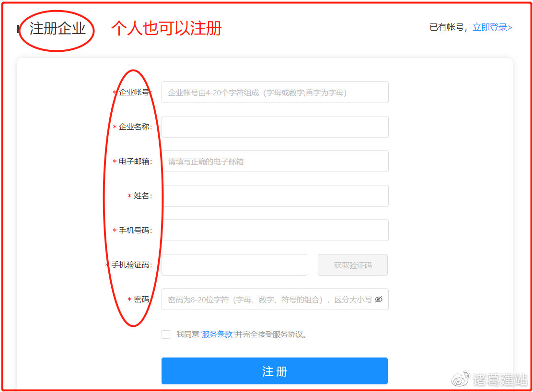Click the 姓名 name input field
Viewport: 533px width, 392px height.
pos(275,196)
